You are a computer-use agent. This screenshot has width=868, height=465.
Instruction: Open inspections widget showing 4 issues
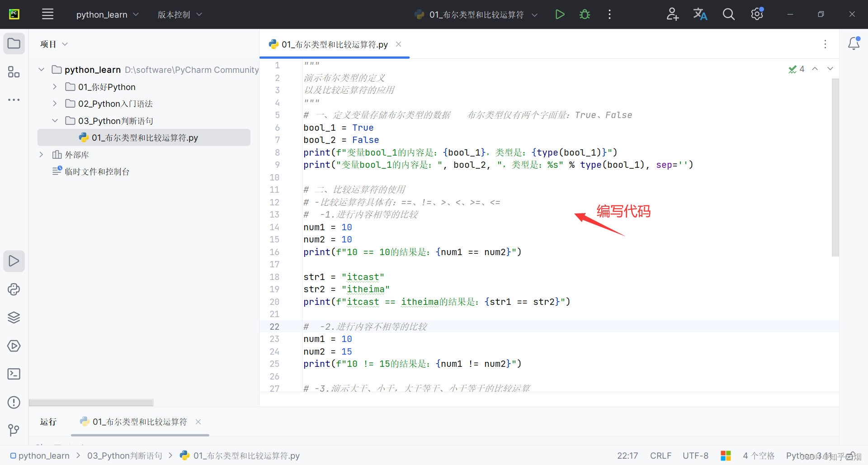[x=796, y=69]
